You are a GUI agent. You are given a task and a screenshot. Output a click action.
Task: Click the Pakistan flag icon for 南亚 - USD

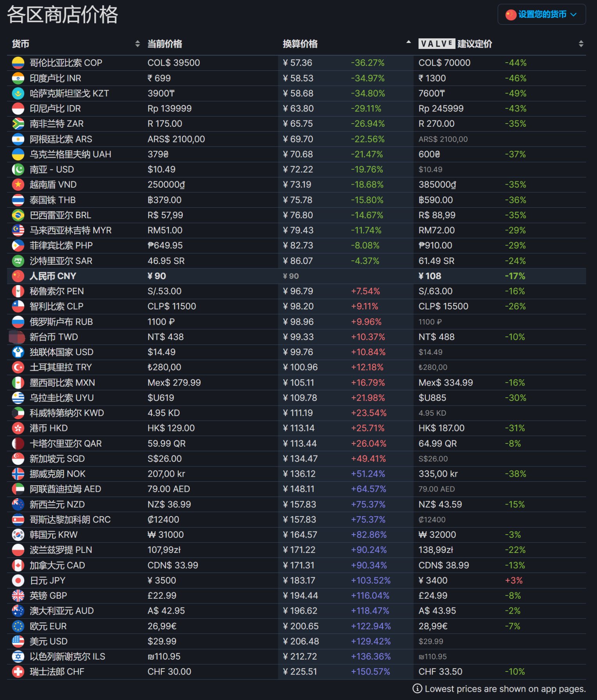click(x=18, y=170)
